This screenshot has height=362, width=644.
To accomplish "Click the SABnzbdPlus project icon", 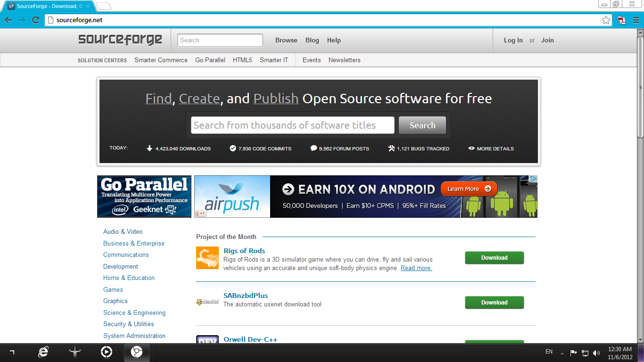I will tap(207, 302).
